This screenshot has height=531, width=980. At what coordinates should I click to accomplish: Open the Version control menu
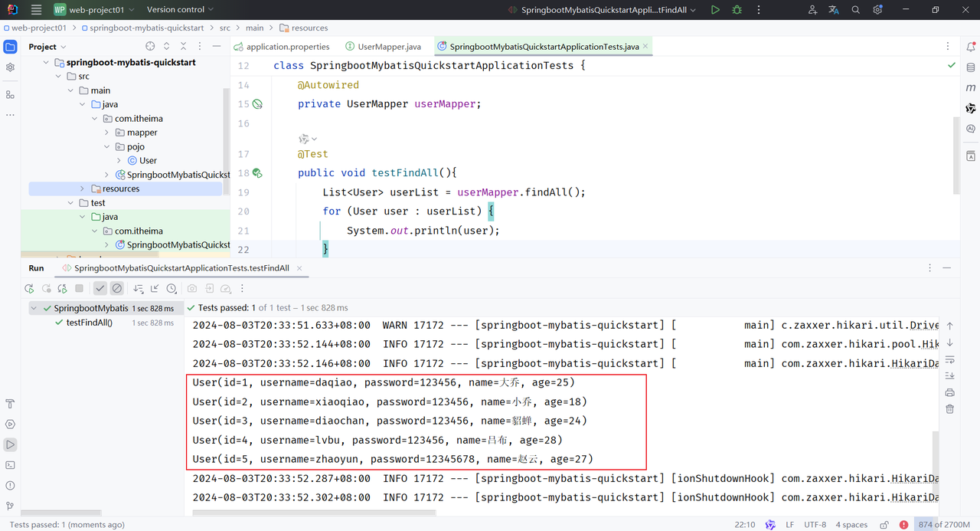coord(181,10)
